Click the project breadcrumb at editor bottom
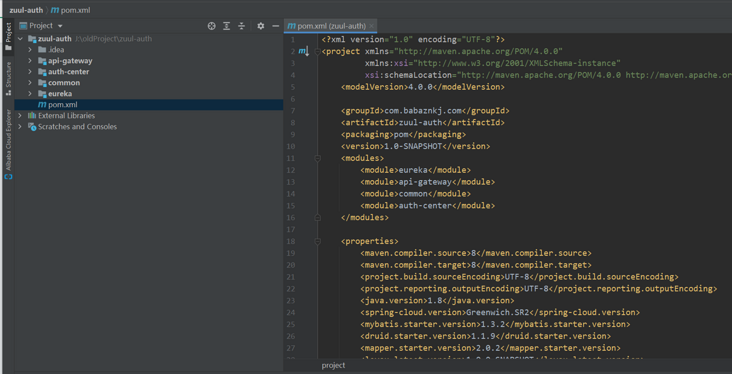 click(x=333, y=365)
